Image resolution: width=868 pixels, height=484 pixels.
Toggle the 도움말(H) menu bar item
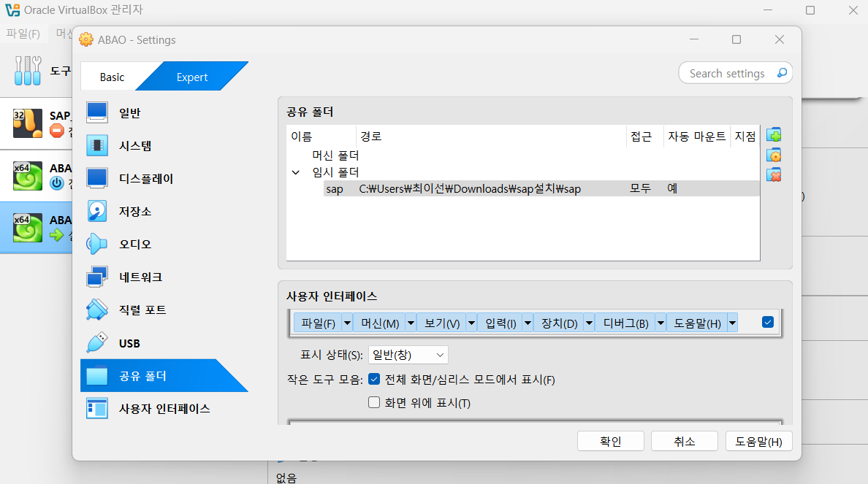click(697, 323)
